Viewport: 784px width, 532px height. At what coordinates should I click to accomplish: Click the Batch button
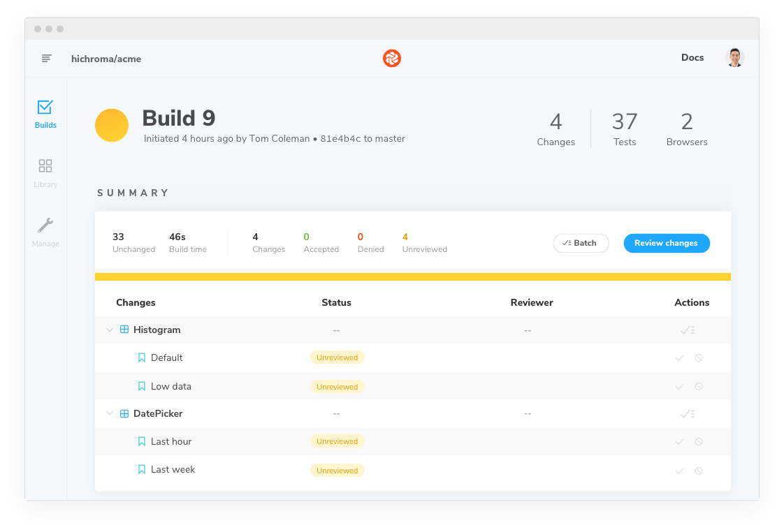coord(581,243)
